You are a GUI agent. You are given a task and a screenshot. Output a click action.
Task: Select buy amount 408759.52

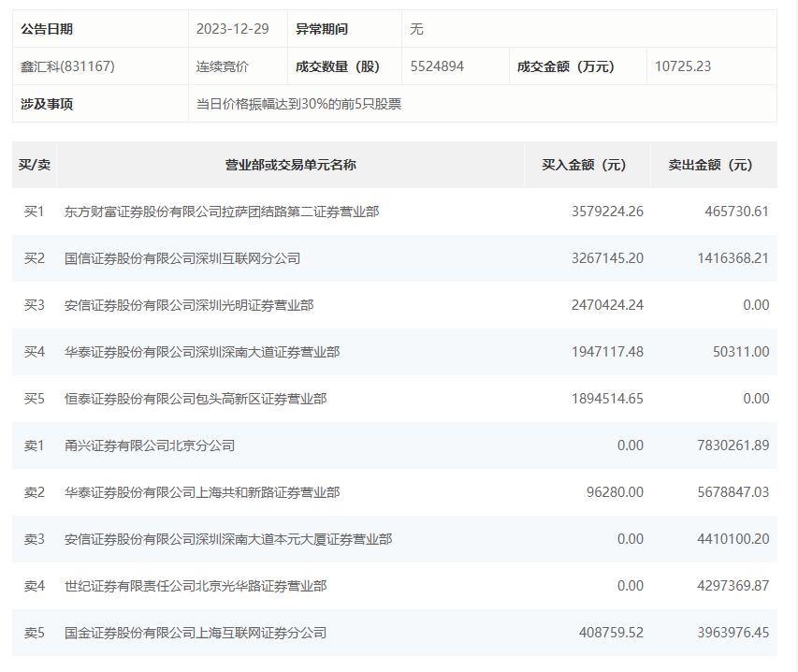[x=611, y=634]
